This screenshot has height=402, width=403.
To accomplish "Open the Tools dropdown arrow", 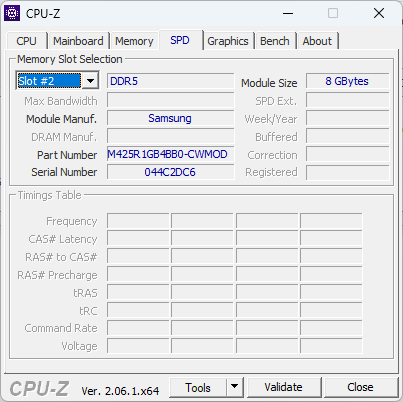I will coord(235,387).
